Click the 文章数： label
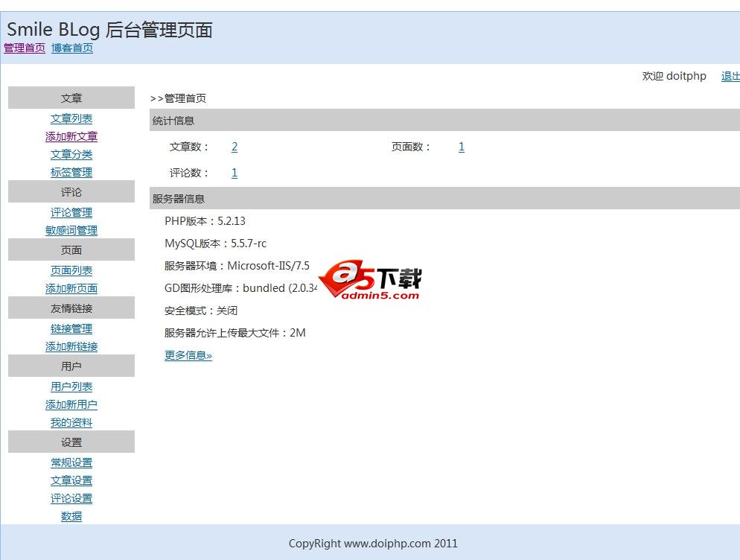 click(189, 147)
